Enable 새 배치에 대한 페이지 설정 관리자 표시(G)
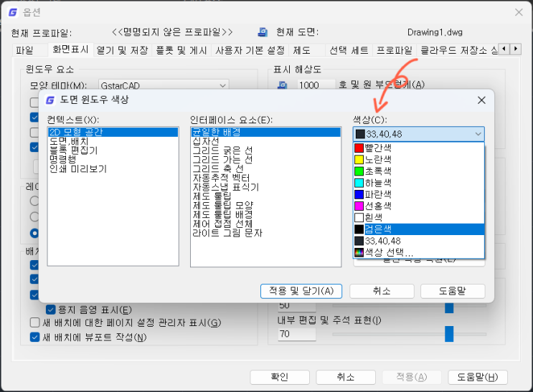The width and height of the screenshot is (533, 392). click(x=34, y=322)
